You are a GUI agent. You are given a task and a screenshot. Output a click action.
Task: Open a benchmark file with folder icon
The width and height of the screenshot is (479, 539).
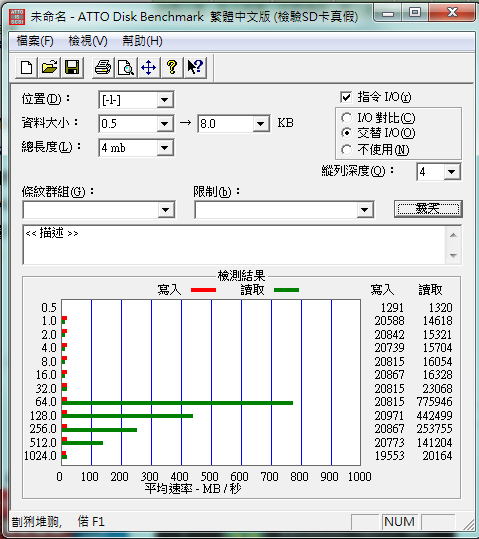click(x=49, y=67)
